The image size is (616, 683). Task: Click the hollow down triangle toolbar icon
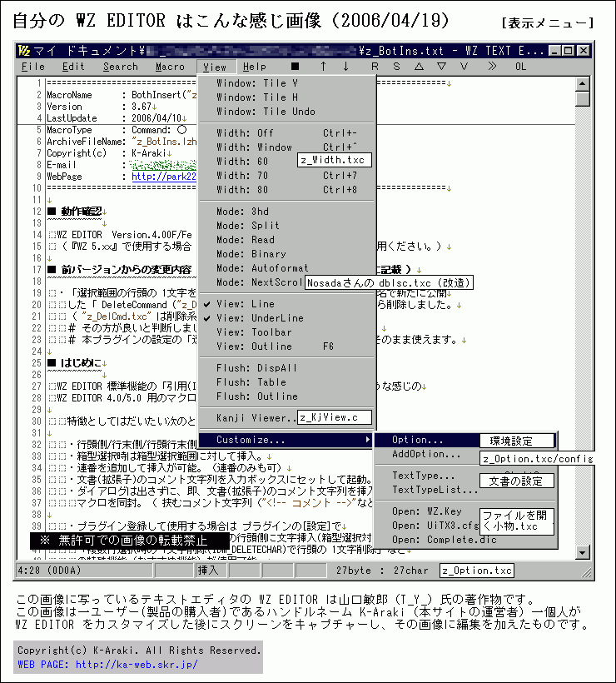pyautogui.click(x=441, y=66)
